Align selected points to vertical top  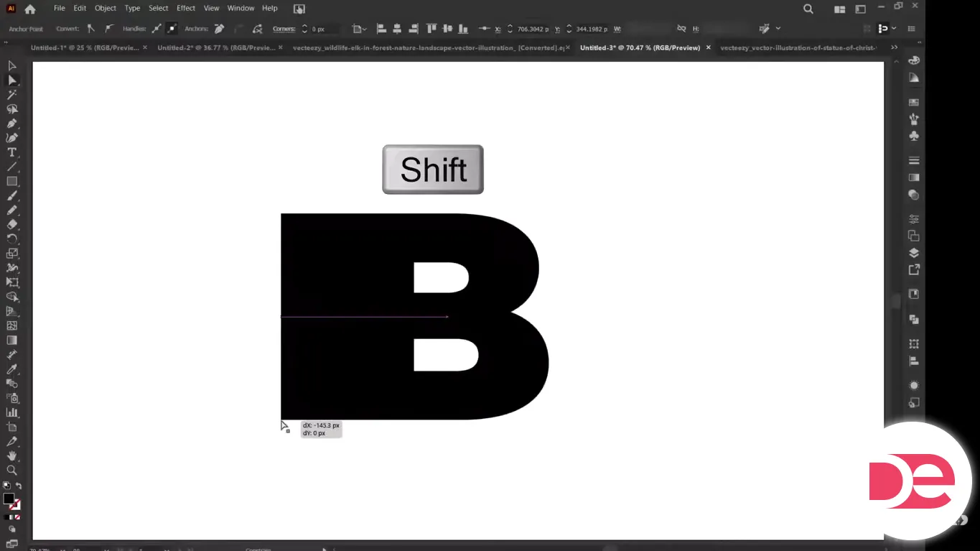[431, 29]
